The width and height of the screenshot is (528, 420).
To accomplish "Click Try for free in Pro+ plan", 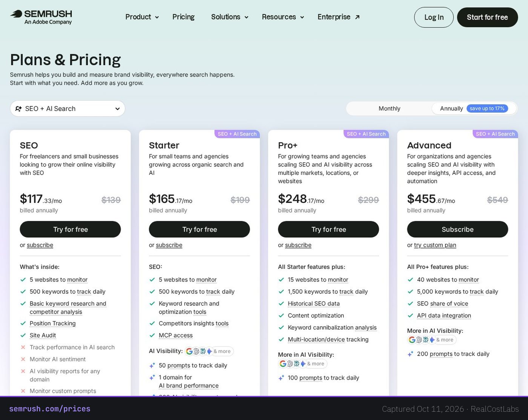I will (328, 229).
